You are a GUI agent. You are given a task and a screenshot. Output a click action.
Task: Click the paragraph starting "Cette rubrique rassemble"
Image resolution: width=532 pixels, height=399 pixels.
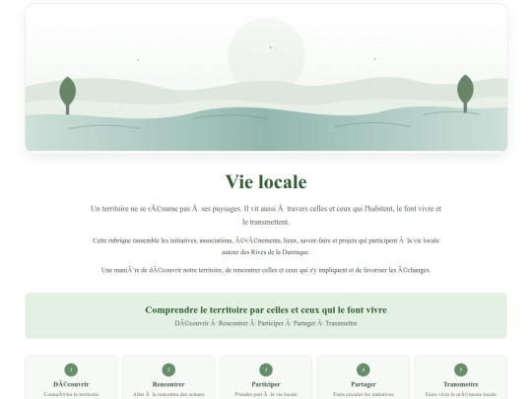266,246
